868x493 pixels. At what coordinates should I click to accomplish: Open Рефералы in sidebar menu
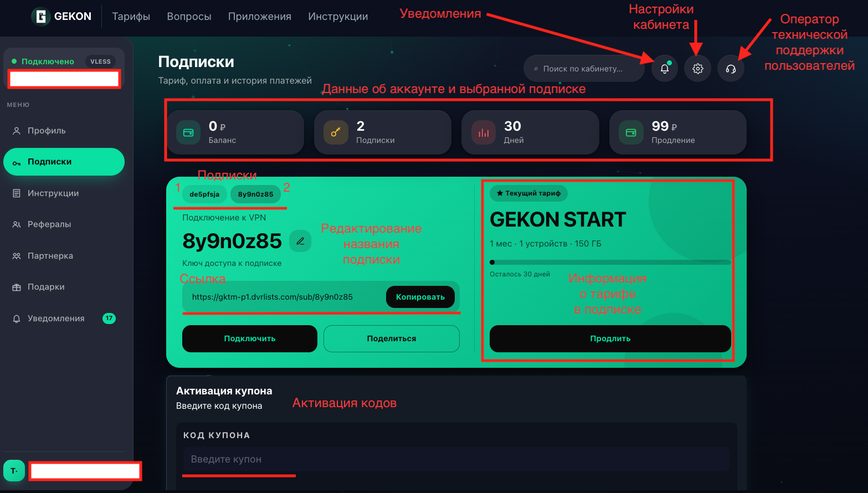coord(64,224)
